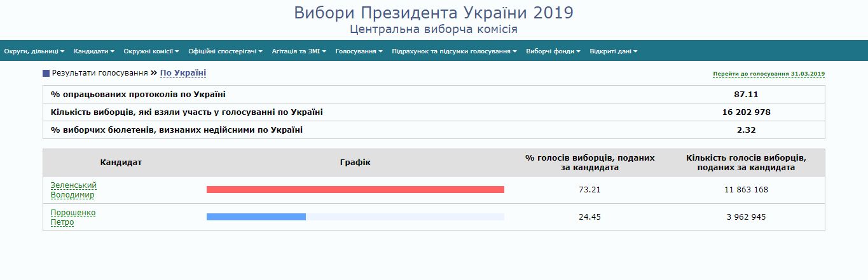Click the По Україні breadcrumb link

tap(183, 73)
